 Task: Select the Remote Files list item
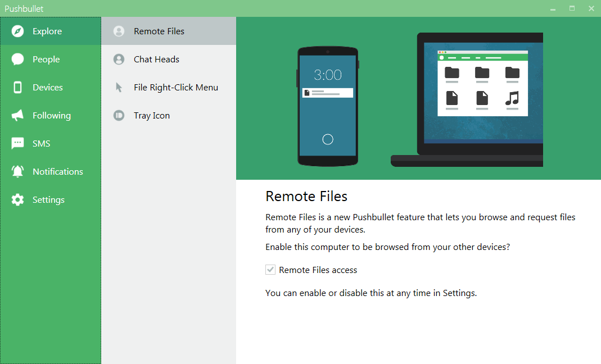pyautogui.click(x=169, y=31)
